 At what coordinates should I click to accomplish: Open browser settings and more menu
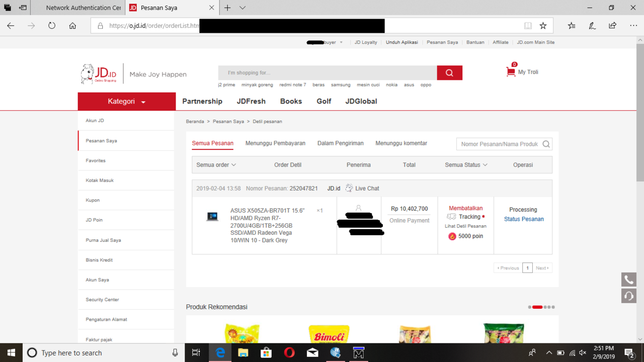tap(633, 26)
